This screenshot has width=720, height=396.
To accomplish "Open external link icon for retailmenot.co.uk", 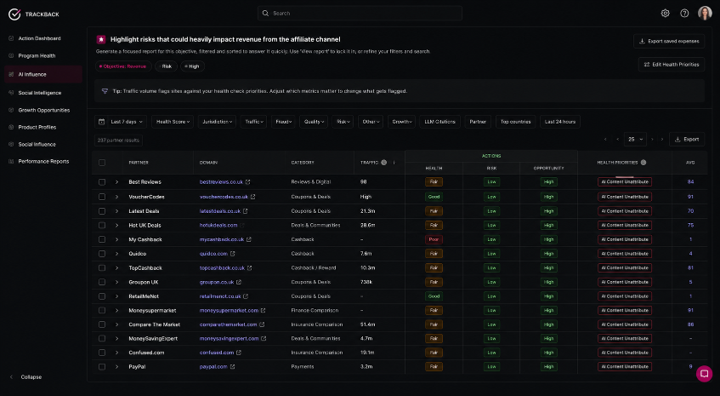I will [246, 296].
